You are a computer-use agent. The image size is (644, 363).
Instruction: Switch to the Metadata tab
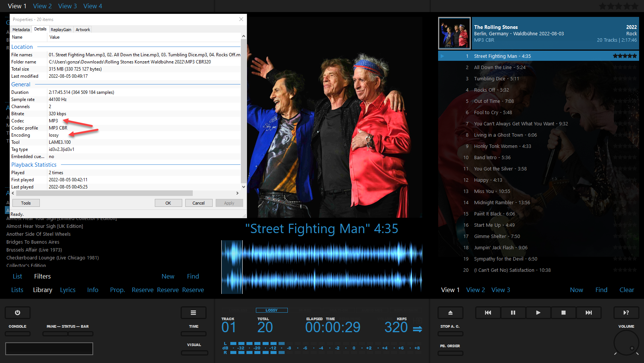tap(21, 30)
